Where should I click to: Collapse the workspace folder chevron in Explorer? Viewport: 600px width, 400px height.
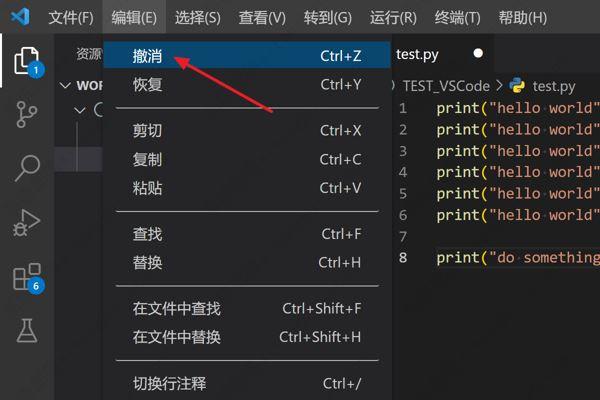(66, 86)
